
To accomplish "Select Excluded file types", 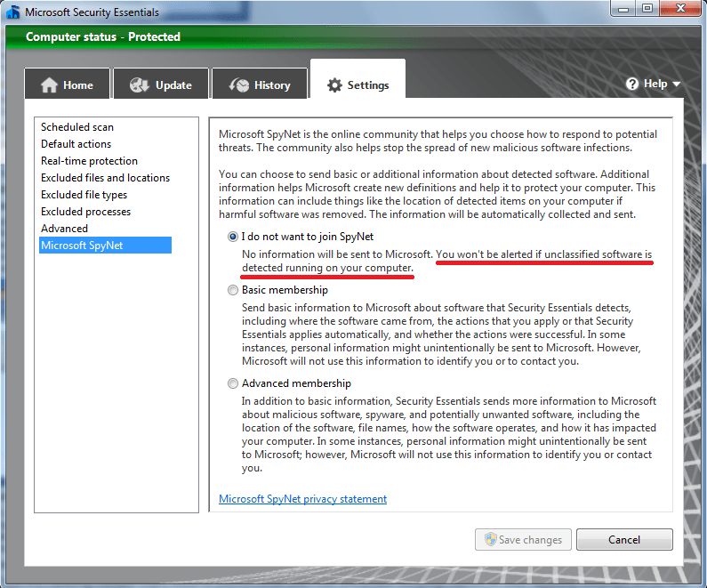I will click(x=84, y=195).
